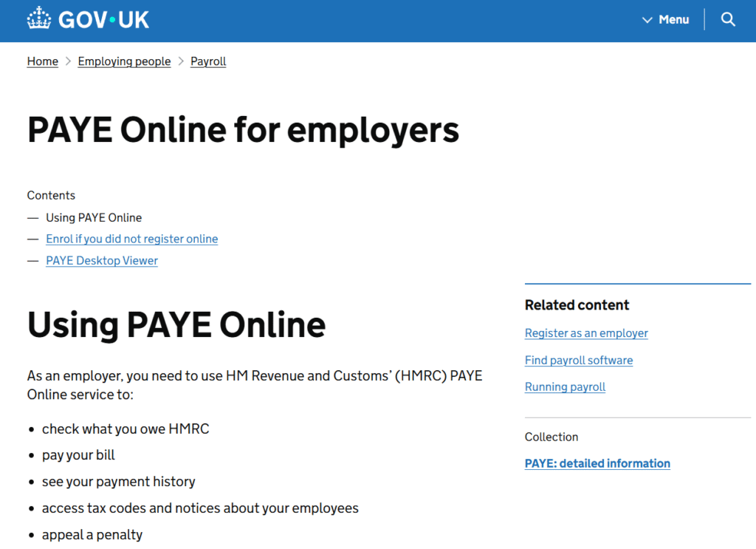The image size is (756, 549).
Task: Open the search magnifying glass icon
Action: (728, 19)
